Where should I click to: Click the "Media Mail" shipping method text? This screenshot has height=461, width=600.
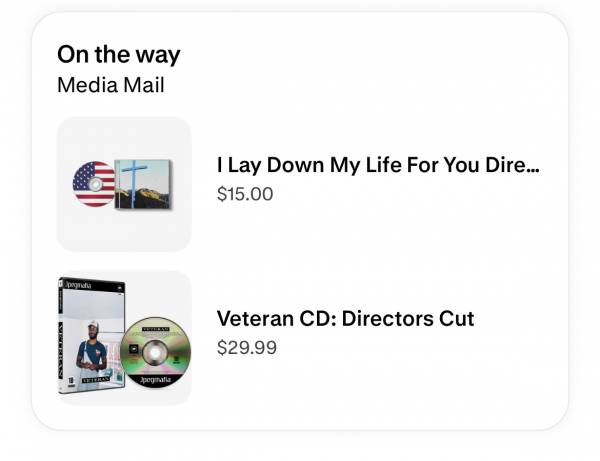click(111, 84)
